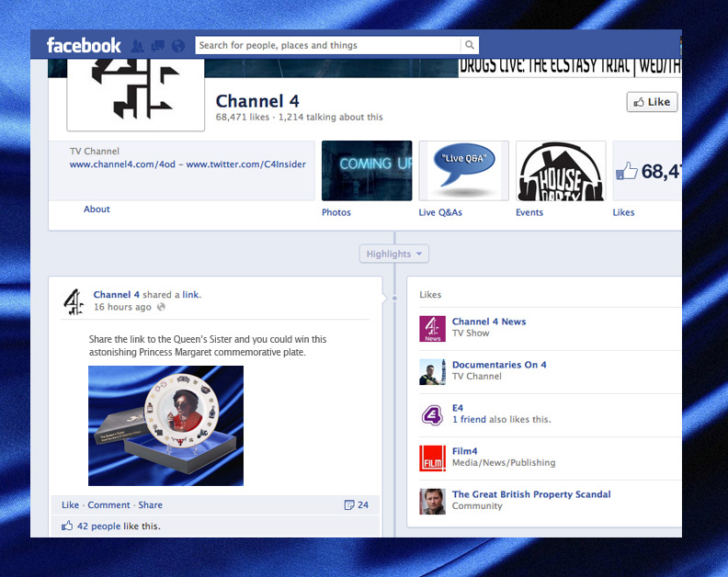Click the Channel 4 name in post header
This screenshot has height=577, width=728.
tap(116, 294)
